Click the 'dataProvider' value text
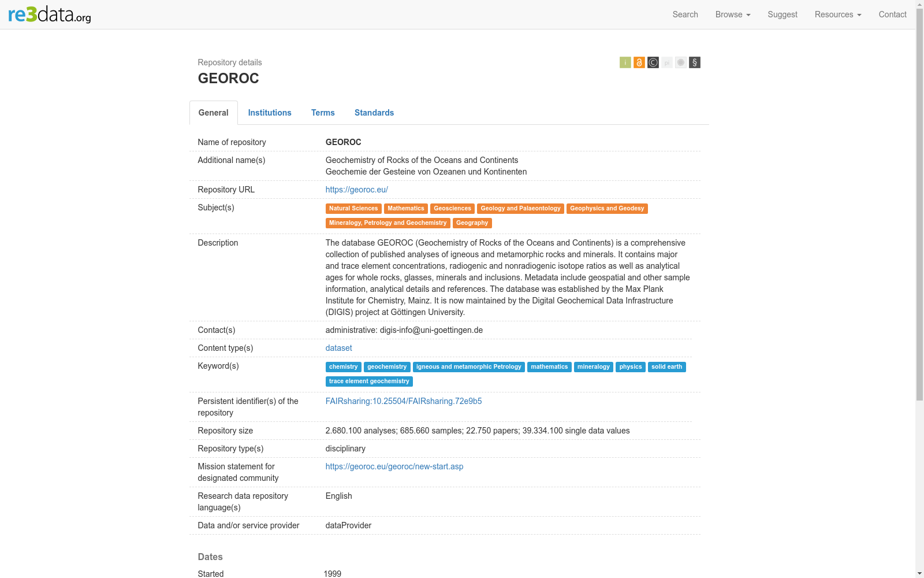 click(348, 525)
